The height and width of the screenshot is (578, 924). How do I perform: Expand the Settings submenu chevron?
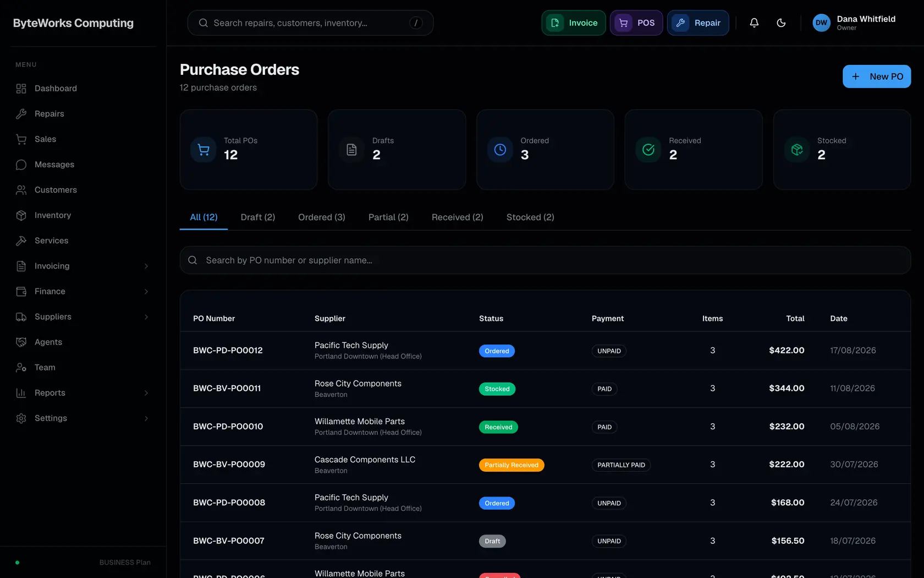pos(146,418)
